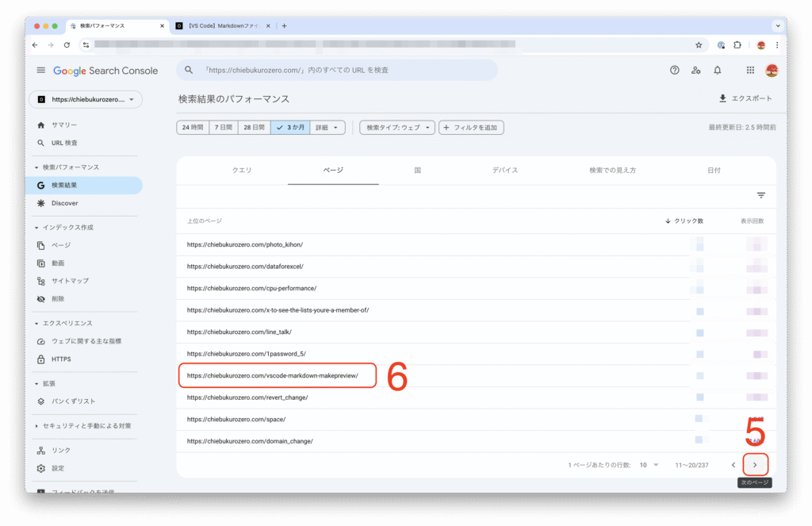Open the 詳細 date range dropdown

pyautogui.click(x=327, y=128)
